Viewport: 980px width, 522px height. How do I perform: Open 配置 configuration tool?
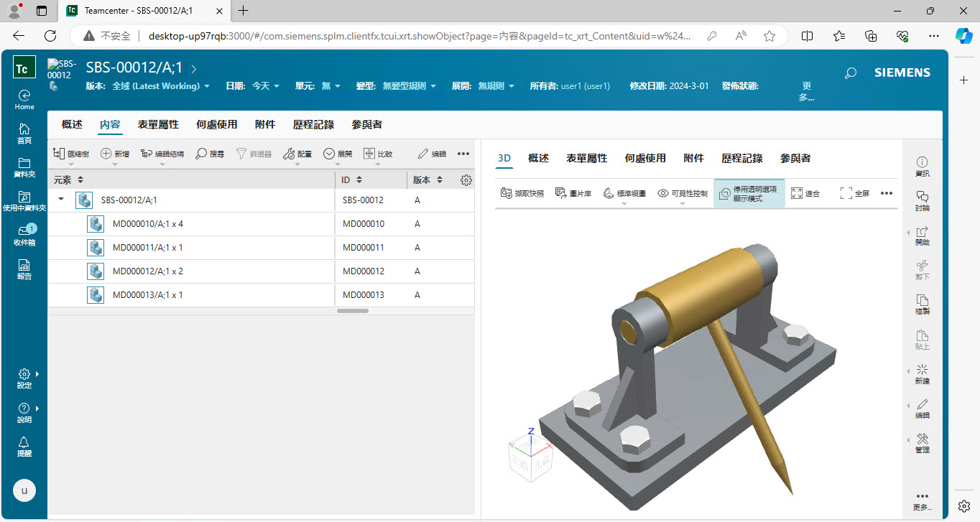(297, 154)
